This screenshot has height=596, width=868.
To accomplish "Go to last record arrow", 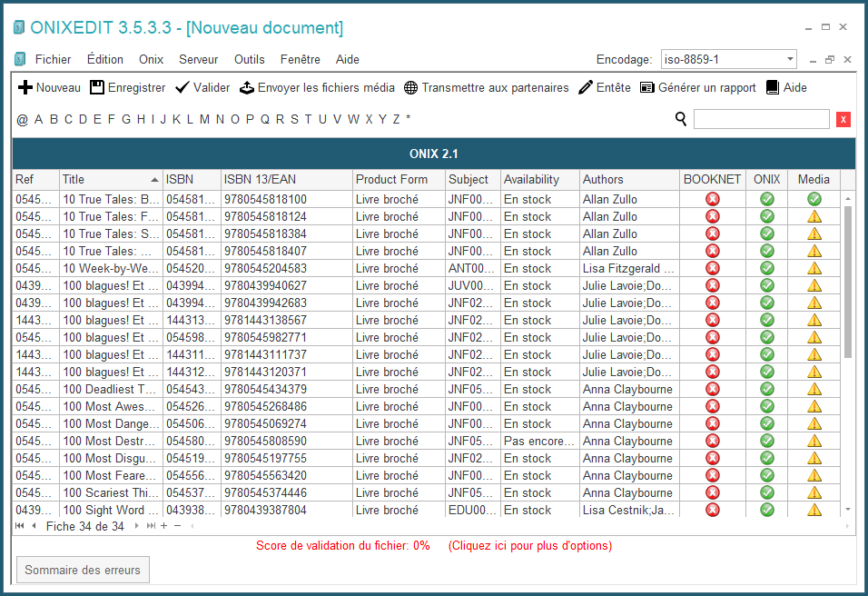I will click(x=151, y=526).
